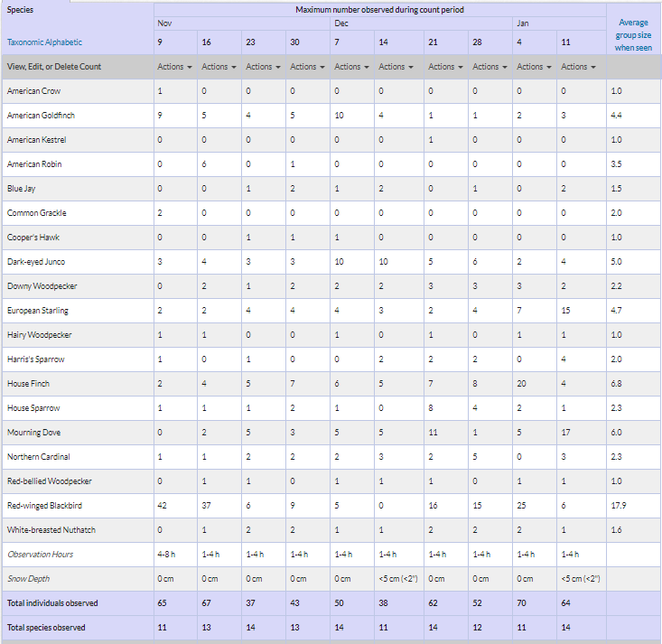Click the 'Snow Depth' row label
The width and height of the screenshot is (662, 644).
pos(28,579)
